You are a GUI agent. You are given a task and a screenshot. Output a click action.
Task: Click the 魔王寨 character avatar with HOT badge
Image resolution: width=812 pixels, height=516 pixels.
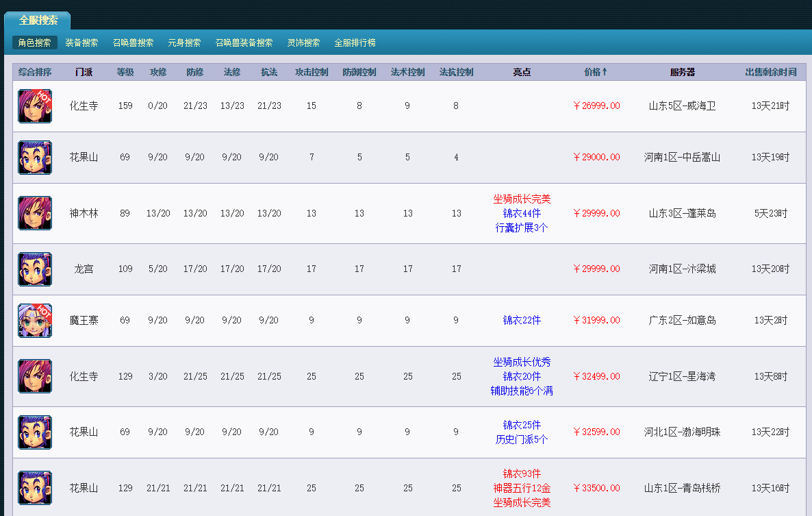coord(35,321)
